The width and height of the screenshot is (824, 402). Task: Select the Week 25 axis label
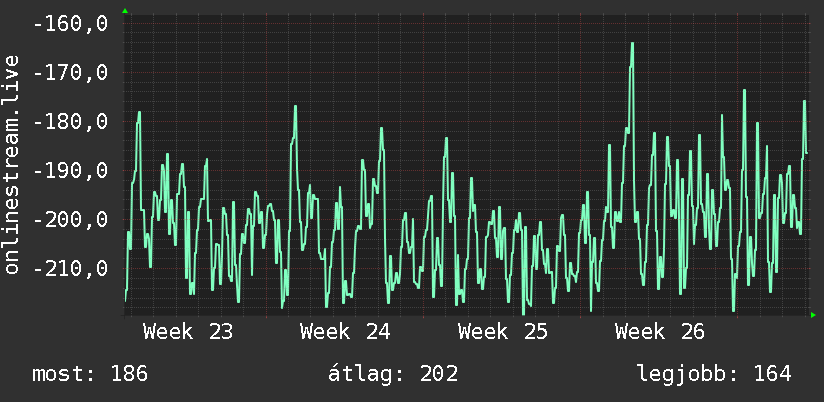pyautogui.click(x=503, y=332)
